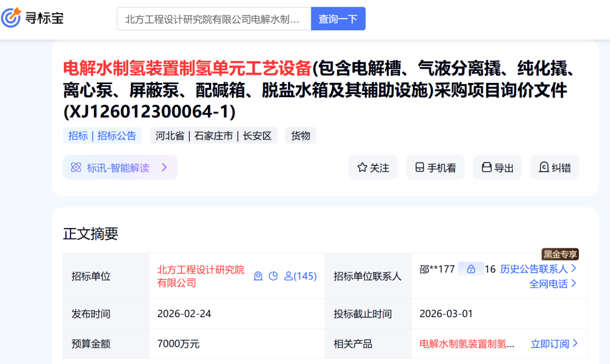The height and width of the screenshot is (364, 610).
Task: Open 全网电话 via its chevron
Action: (574, 283)
